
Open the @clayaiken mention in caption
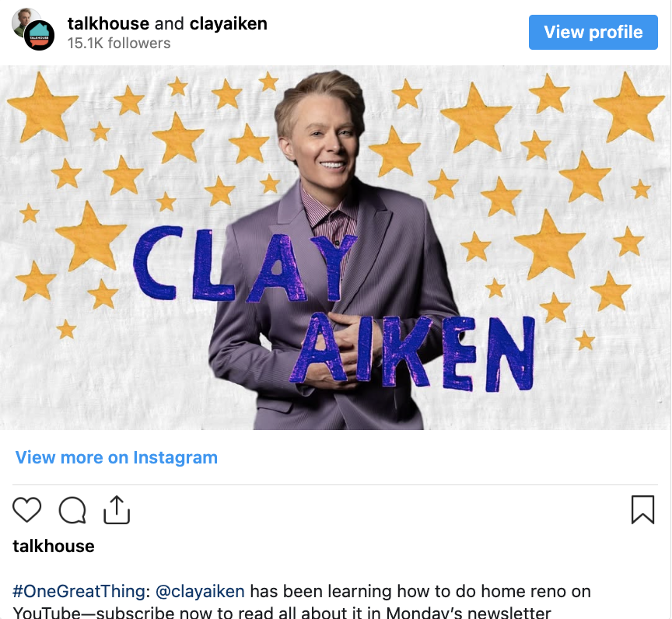coord(200,591)
